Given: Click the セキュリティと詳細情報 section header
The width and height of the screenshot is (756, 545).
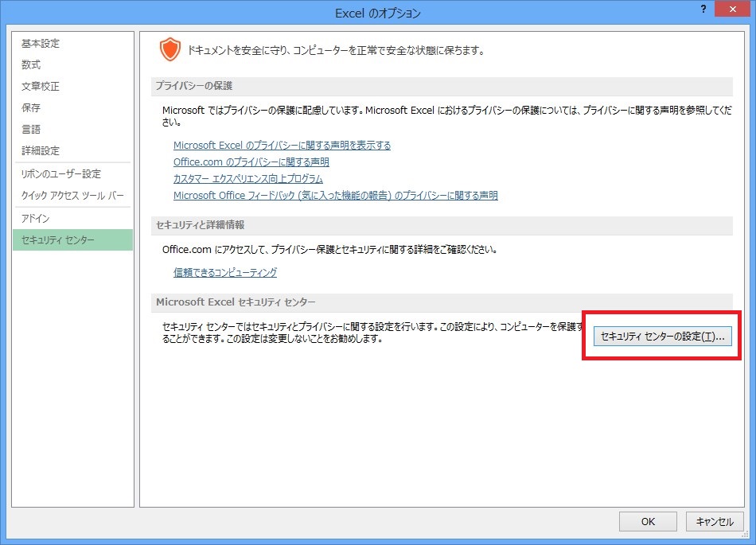Looking at the screenshot, I should [x=442, y=225].
